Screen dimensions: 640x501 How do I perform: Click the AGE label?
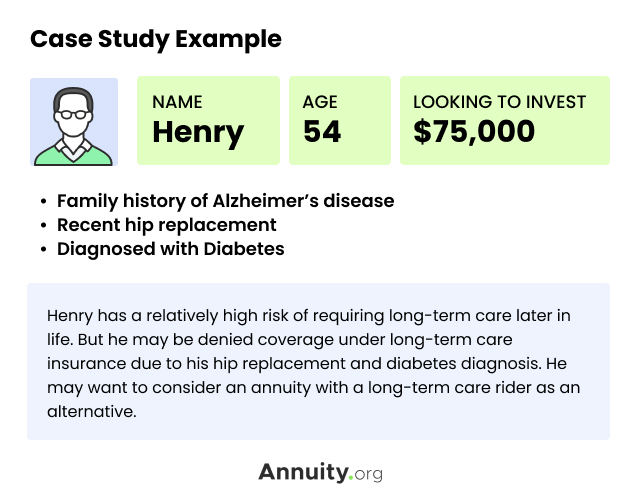pyautogui.click(x=320, y=102)
